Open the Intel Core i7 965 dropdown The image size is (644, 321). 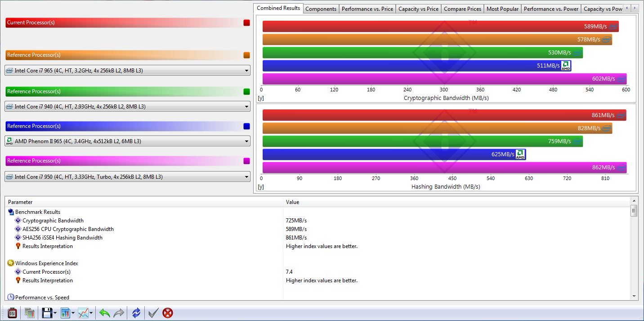[x=127, y=70]
